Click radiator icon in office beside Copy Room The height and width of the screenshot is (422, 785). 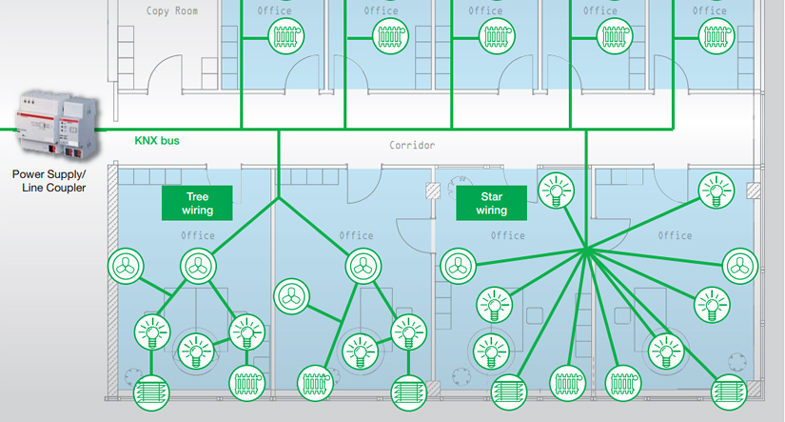[x=285, y=38]
